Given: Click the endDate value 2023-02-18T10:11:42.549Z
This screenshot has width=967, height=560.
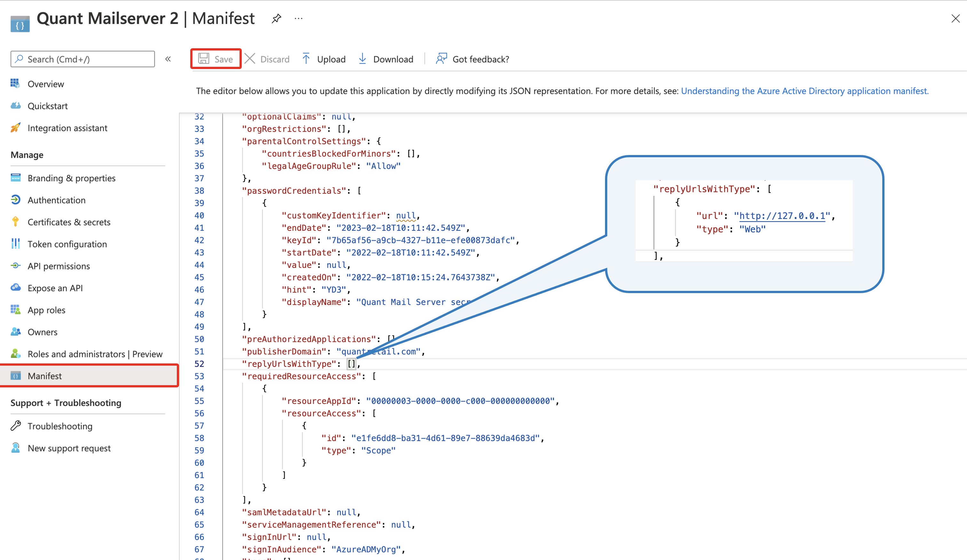Looking at the screenshot, I should coord(401,228).
